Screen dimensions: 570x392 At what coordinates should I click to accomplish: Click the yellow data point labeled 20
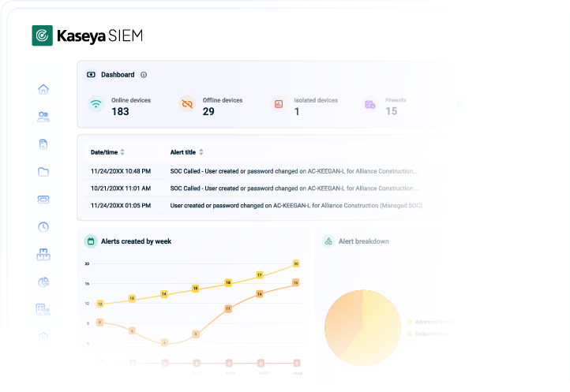pyautogui.click(x=296, y=263)
